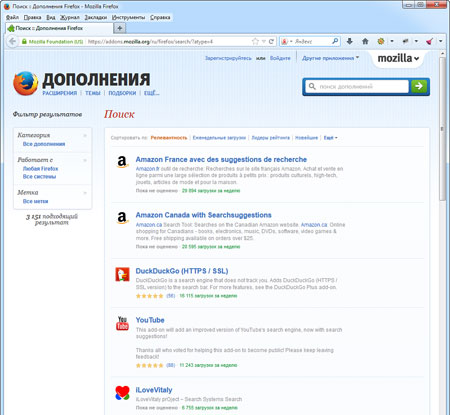
Task: Select Все системы filter
Action: tap(39, 177)
